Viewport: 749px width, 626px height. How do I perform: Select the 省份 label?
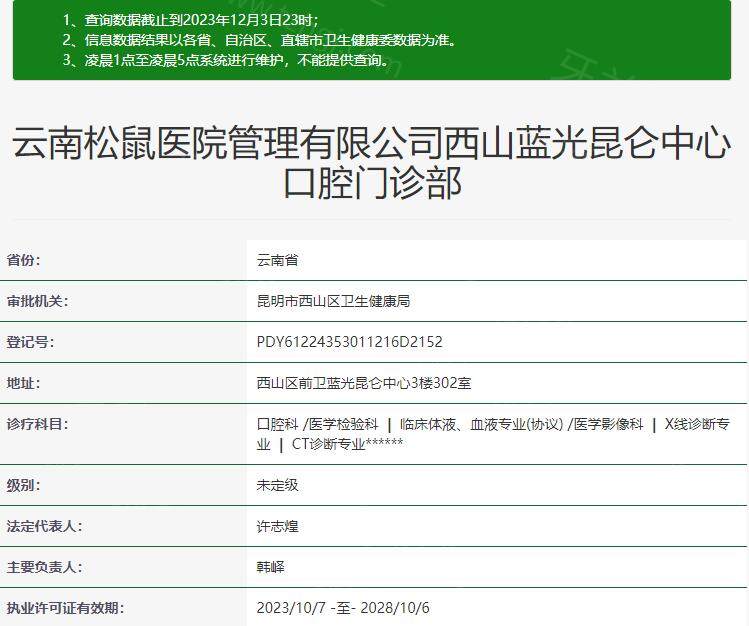[x=23, y=260]
